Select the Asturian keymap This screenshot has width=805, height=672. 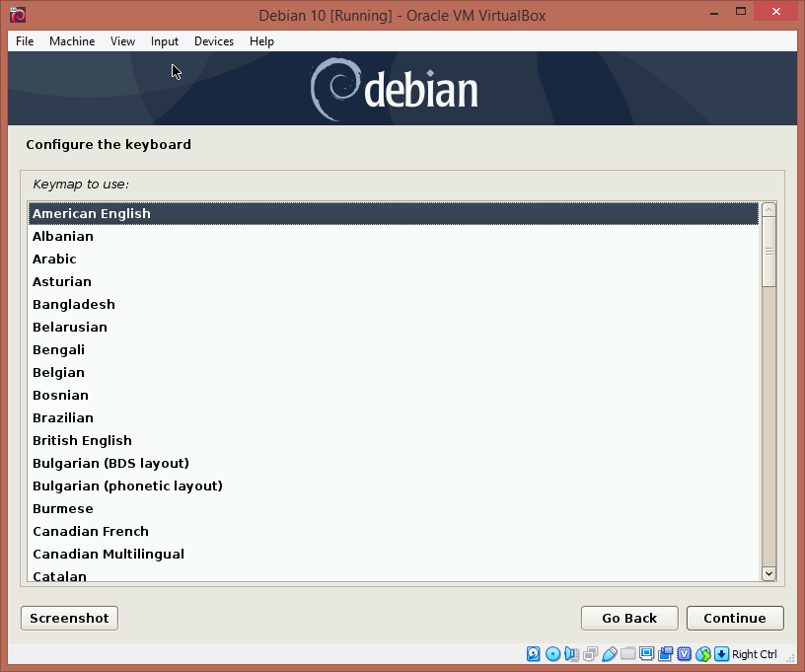click(x=394, y=281)
